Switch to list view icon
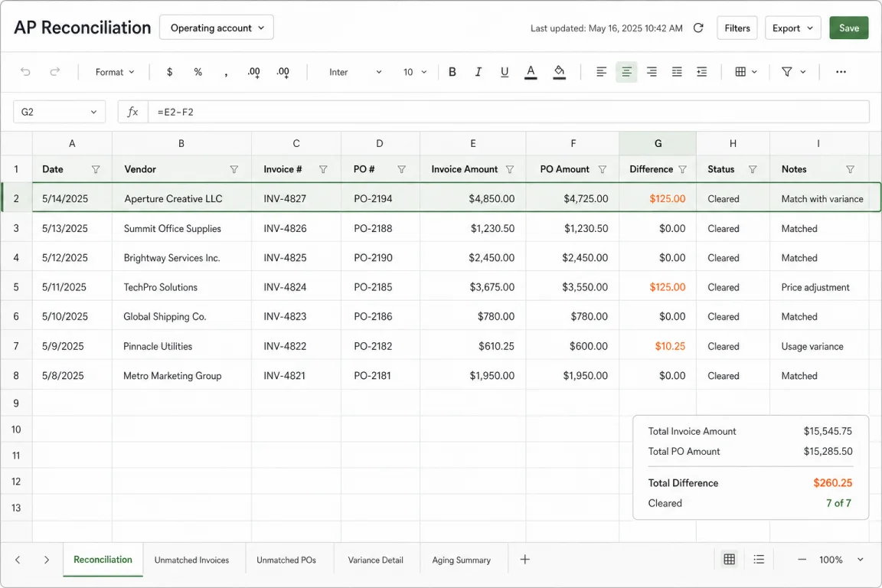 point(759,560)
